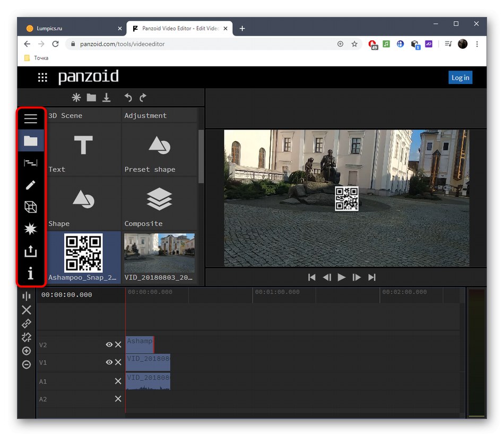Image resolution: width=504 pixels, height=436 pixels.
Task: Click the export share icon in the sidebar
Action: click(31, 251)
